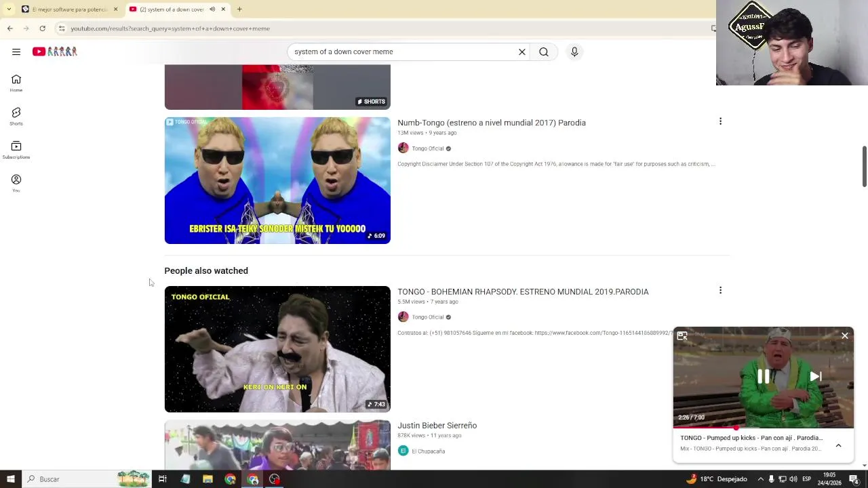Seek on the miniplayer progress bar
868x488 pixels.
coord(764,428)
